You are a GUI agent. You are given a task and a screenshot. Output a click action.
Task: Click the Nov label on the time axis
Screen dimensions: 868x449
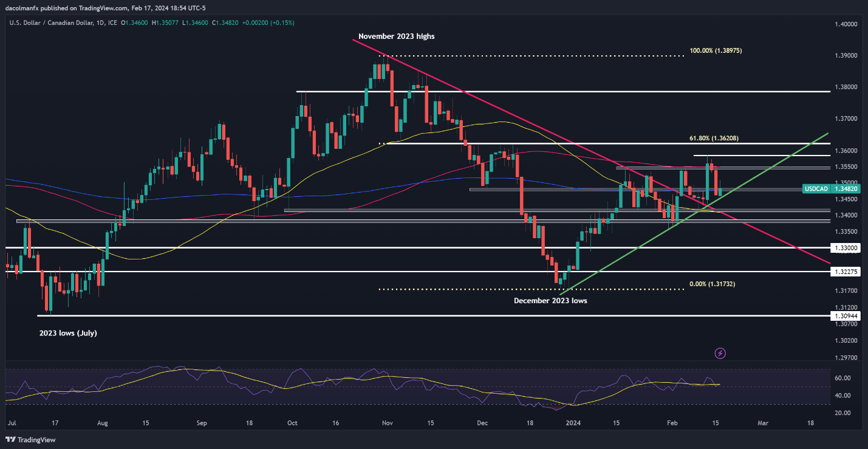[387, 422]
